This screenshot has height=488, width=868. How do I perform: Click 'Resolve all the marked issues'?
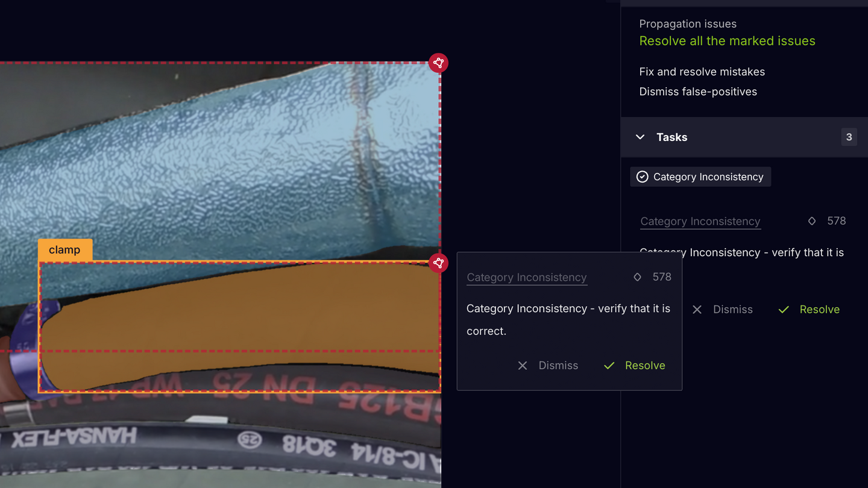[x=727, y=41]
